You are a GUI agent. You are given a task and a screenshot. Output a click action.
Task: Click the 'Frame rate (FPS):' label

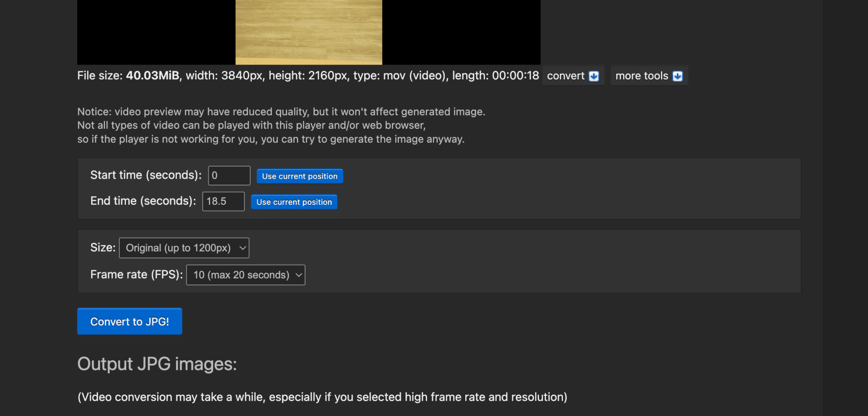[137, 275]
